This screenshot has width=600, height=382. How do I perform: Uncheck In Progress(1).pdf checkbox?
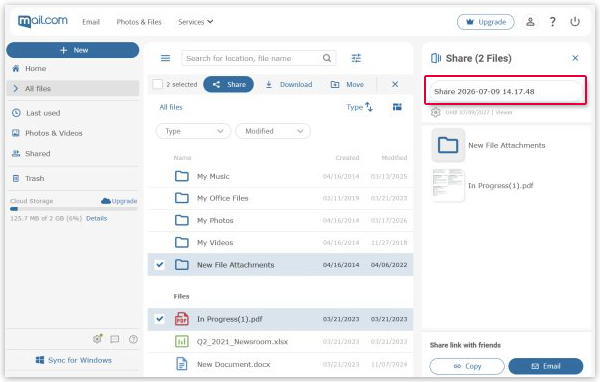coord(160,319)
